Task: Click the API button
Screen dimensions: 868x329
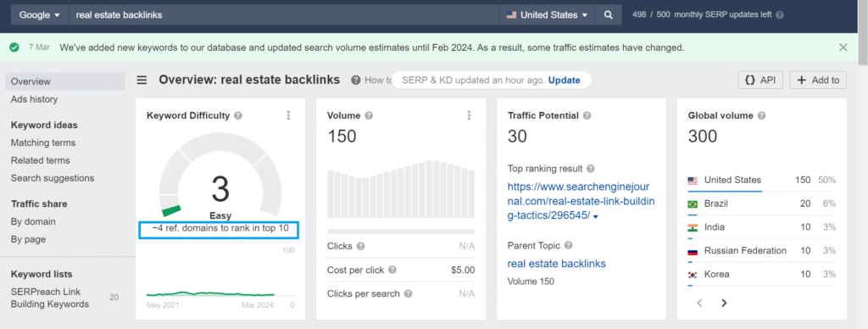Action: coord(760,81)
